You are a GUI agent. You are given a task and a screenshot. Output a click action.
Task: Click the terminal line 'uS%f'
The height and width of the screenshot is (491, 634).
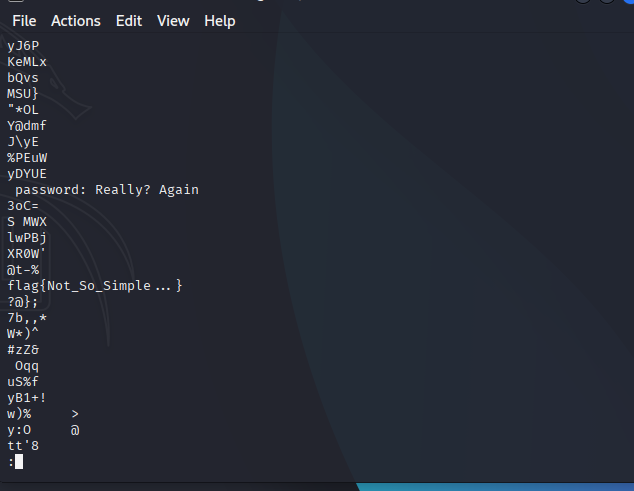coord(23,382)
